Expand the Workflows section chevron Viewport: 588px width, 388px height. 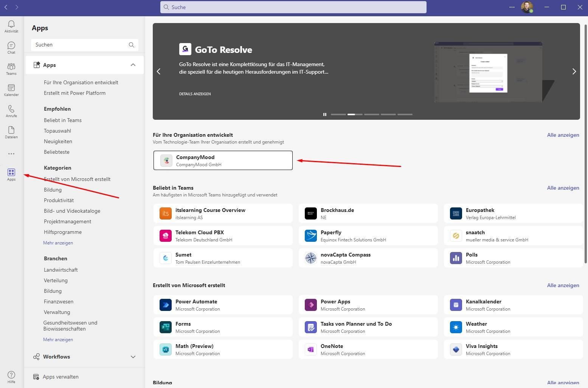click(x=133, y=357)
